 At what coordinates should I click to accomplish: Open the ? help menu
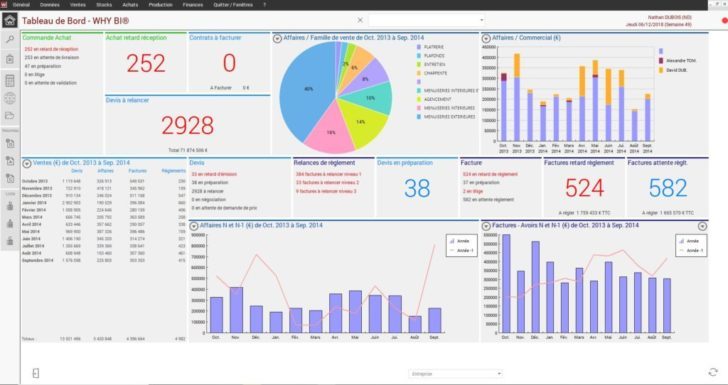(265, 5)
